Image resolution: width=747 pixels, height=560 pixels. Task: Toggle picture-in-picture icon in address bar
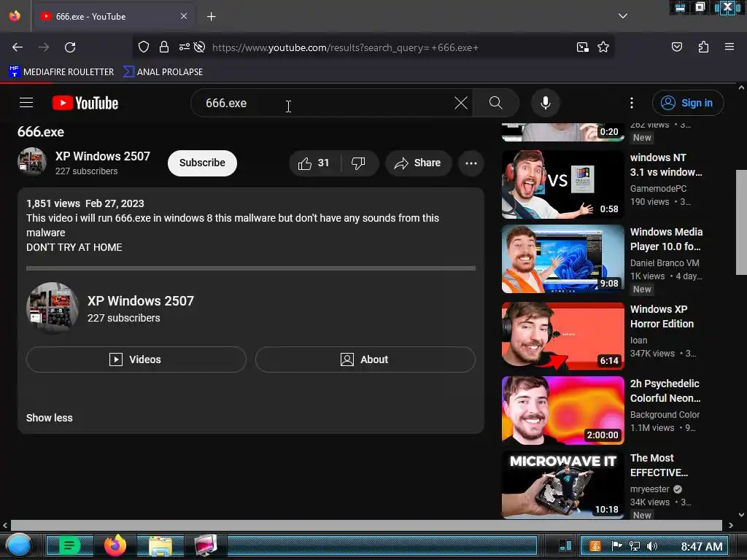582,47
